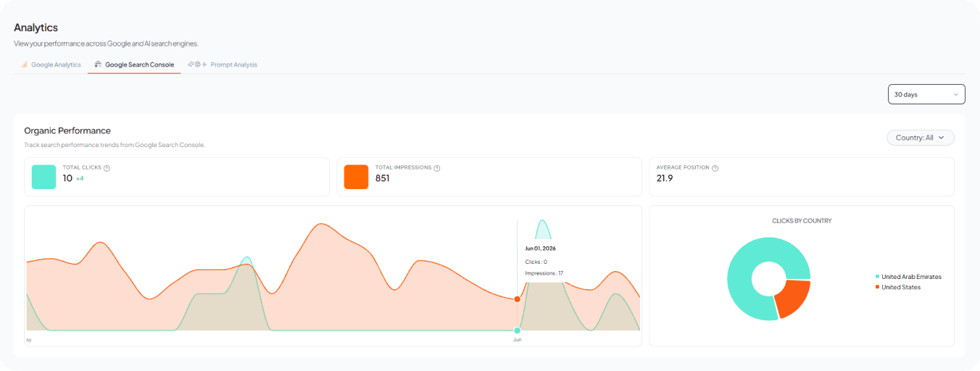Screen dimensions: 980x371
Task: Click the Jun axis label on the chart
Action: [517, 339]
